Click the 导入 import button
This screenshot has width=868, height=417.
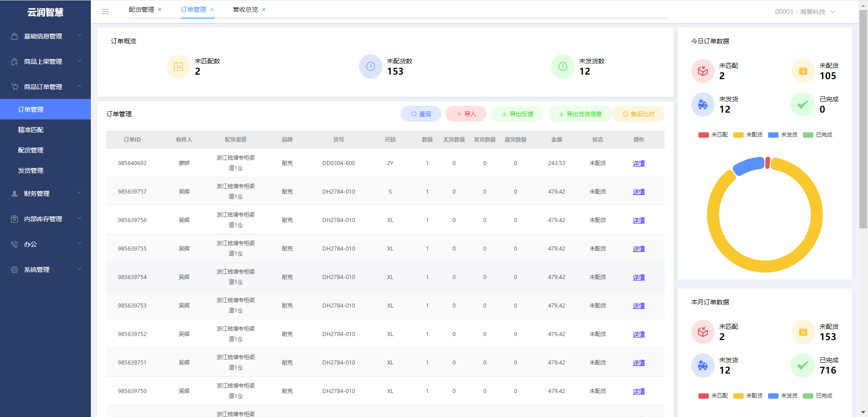[x=466, y=114]
